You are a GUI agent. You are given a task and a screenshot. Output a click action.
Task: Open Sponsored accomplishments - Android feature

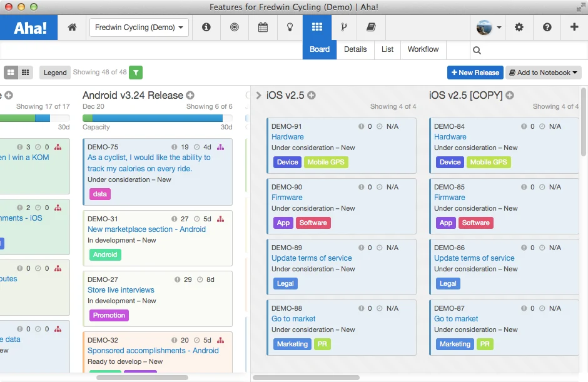pos(153,351)
